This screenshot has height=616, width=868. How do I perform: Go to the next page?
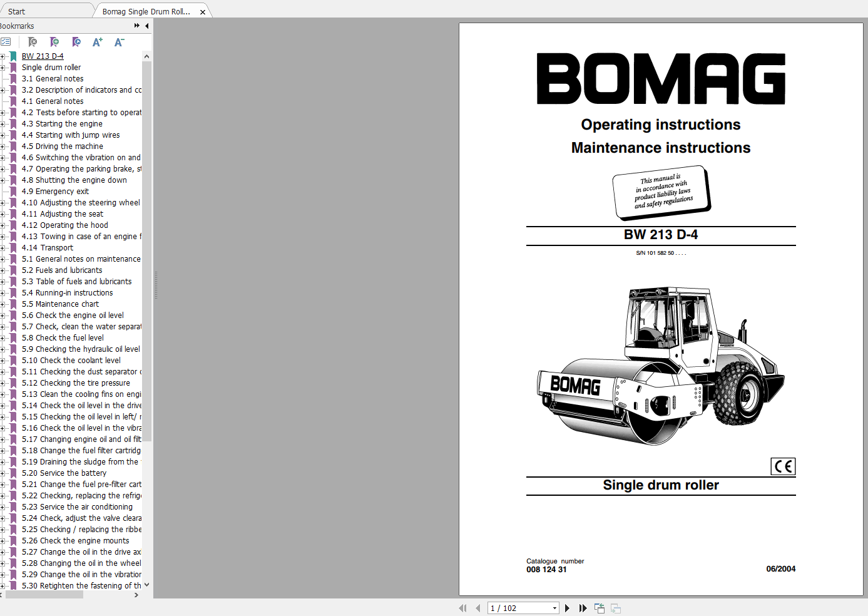tap(568, 608)
